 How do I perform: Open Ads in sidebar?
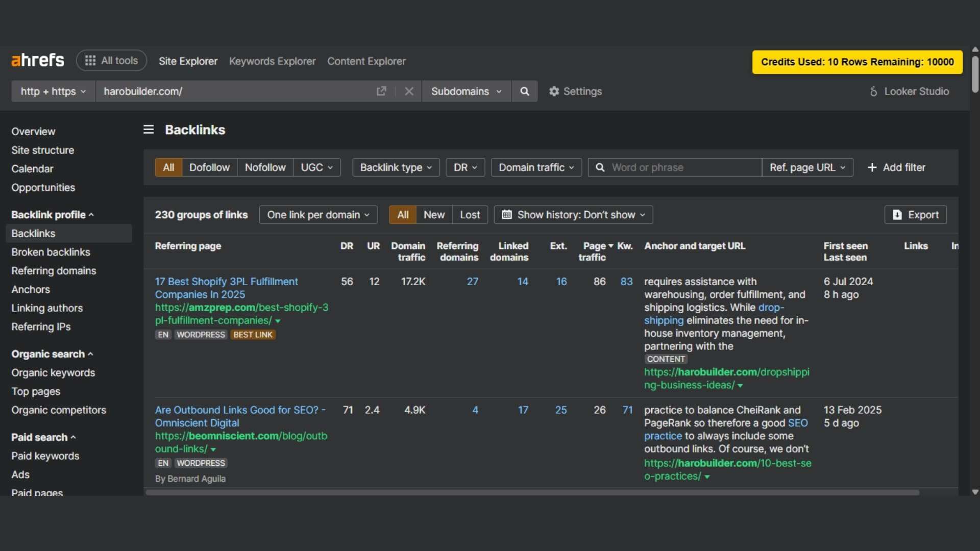click(x=20, y=474)
